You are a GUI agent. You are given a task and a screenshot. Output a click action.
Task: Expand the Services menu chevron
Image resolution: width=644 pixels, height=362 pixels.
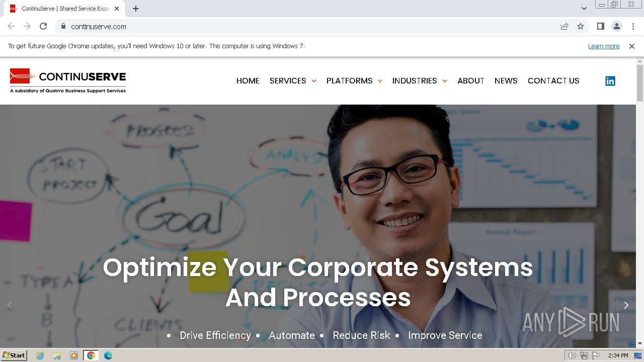[x=314, y=81]
